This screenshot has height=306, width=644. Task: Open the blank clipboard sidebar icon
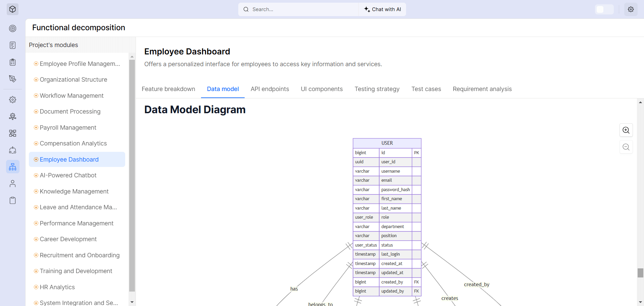(x=12, y=201)
